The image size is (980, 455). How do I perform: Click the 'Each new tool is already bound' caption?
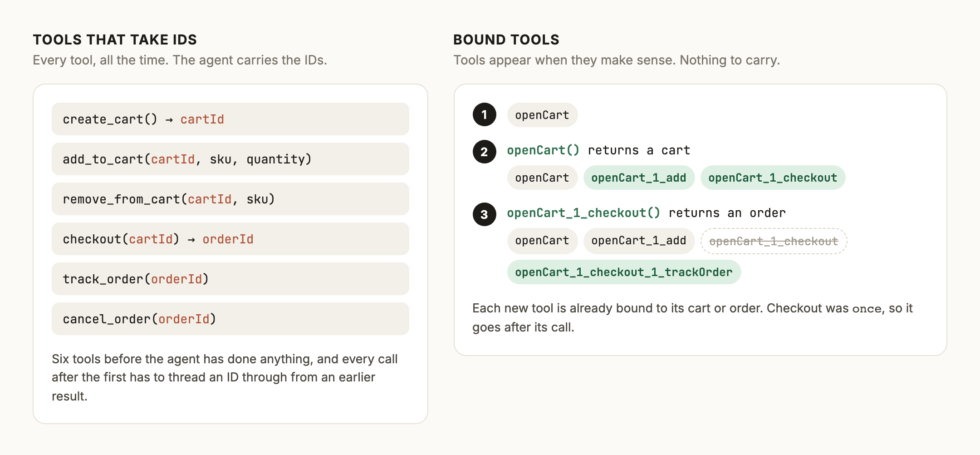[692, 317]
